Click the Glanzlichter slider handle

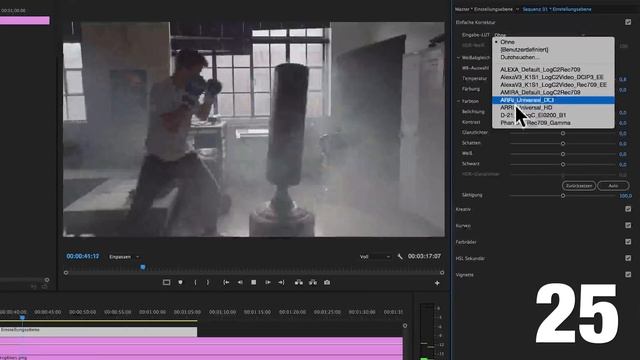pyautogui.click(x=563, y=133)
